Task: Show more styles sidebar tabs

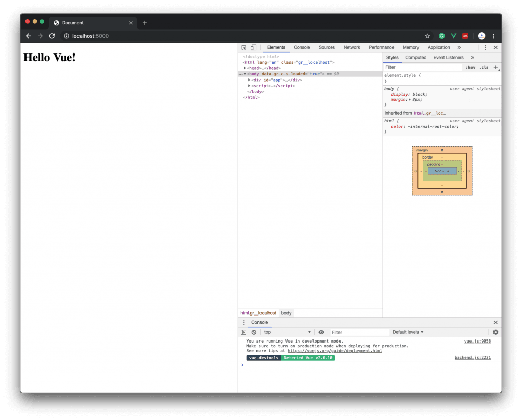Action: click(472, 57)
